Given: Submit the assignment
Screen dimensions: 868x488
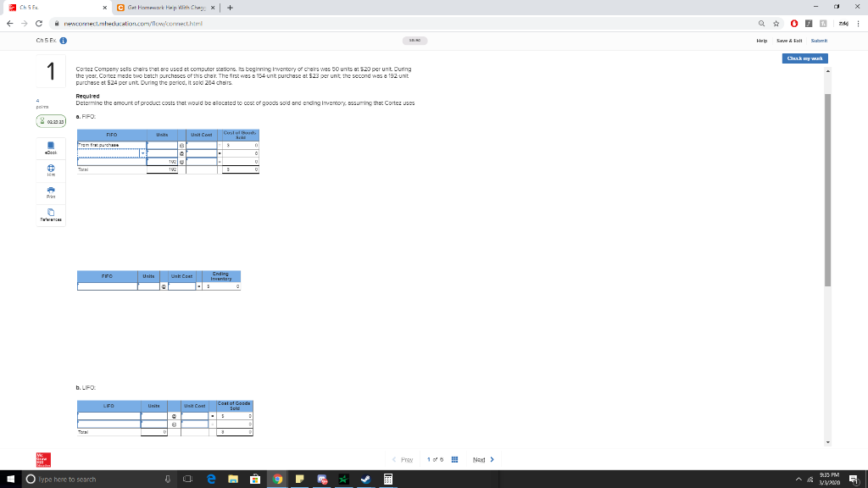Looking at the screenshot, I should [x=819, y=40].
